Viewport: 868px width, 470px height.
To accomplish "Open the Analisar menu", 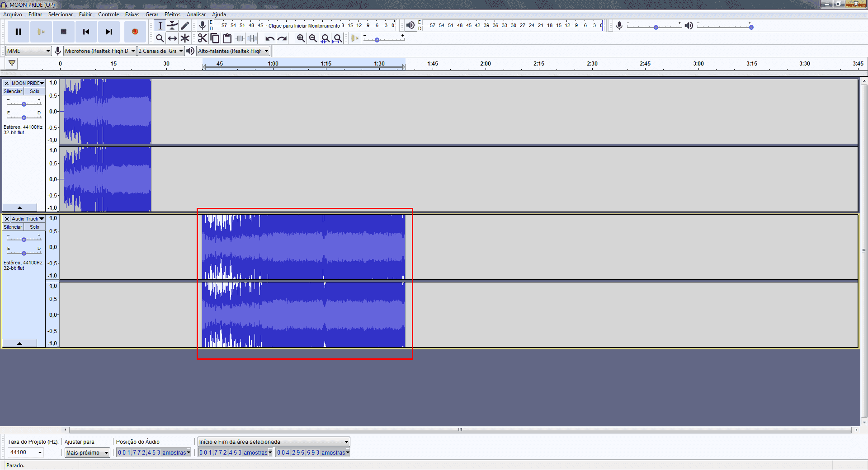I will pyautogui.click(x=196, y=14).
